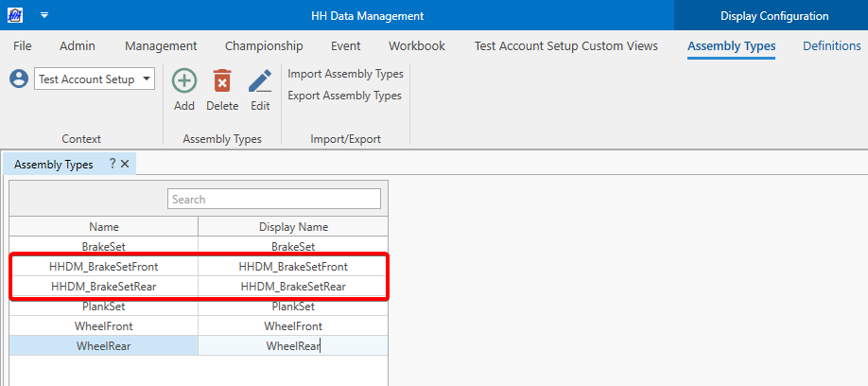The image size is (868, 386).
Task: Click the Display Name column header
Action: [x=293, y=227]
